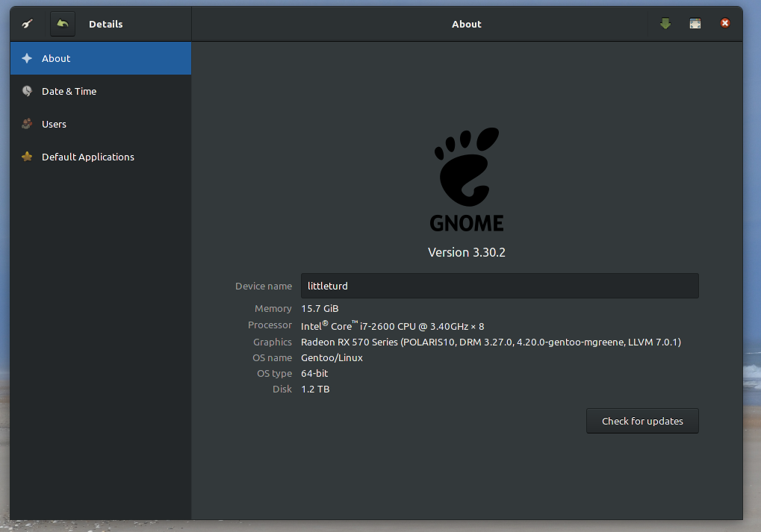Go back using the green arrow button
The image size is (761, 532).
[63, 24]
